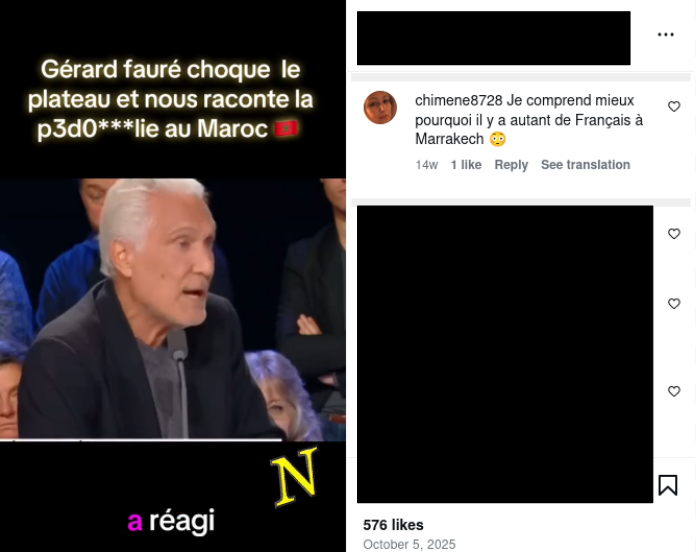Viewport: 696px width, 552px height.
Task: Like chimene8728's comment with the heart
Action: click(674, 106)
